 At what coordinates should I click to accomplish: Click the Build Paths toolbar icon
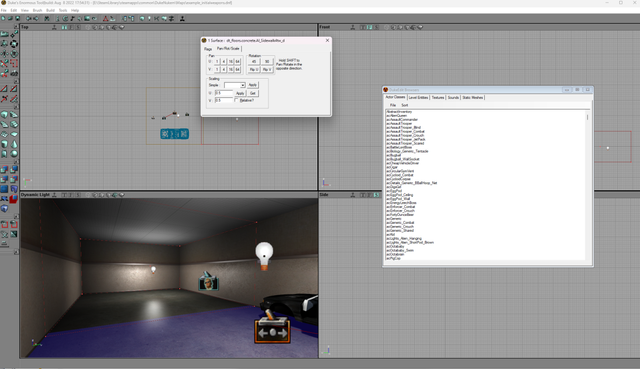[x=156, y=18]
